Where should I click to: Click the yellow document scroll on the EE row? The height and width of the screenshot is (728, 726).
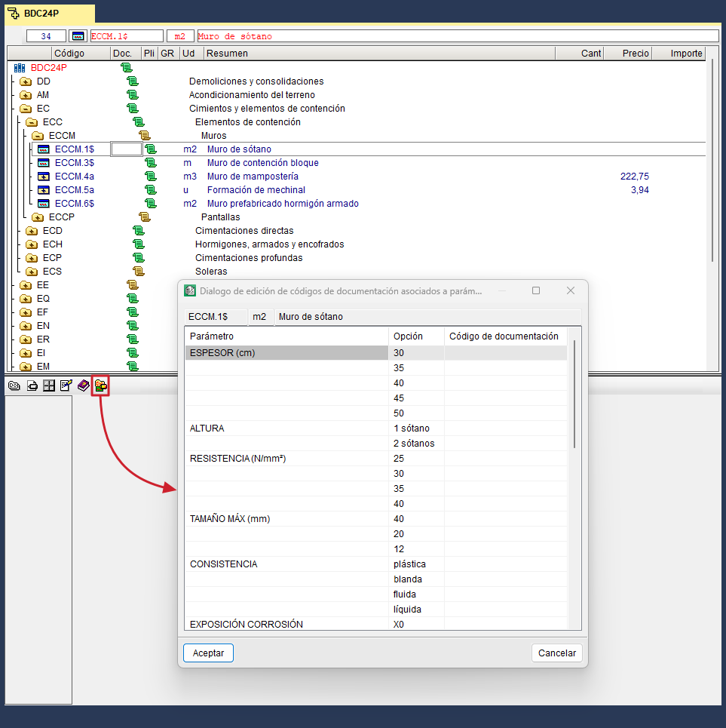tap(132, 284)
